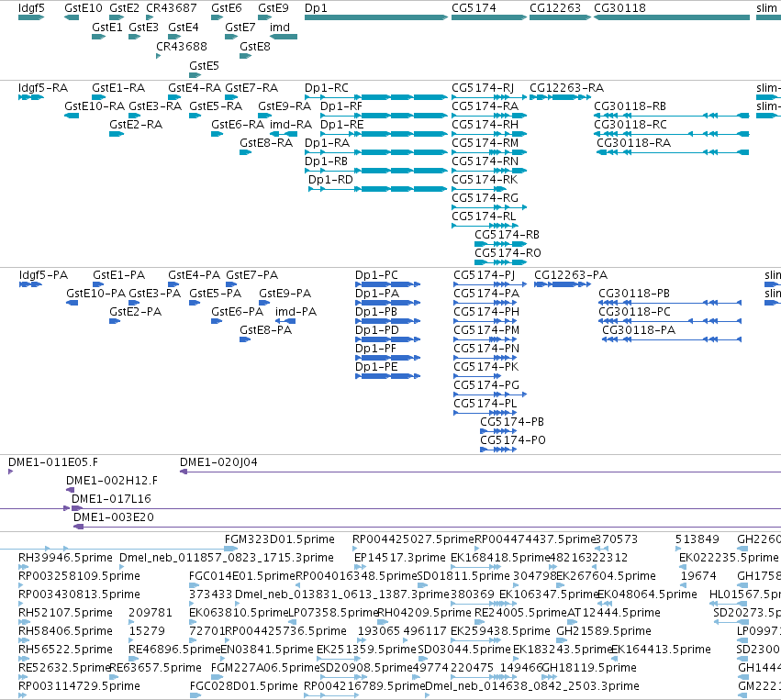Select protein imd-PA
The width and height of the screenshot is (781, 700).
296,312
